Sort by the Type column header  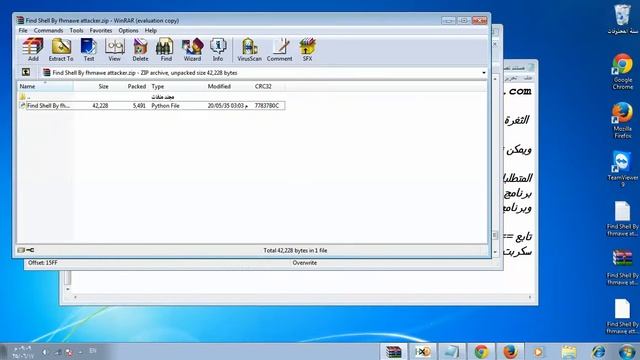pos(177,87)
